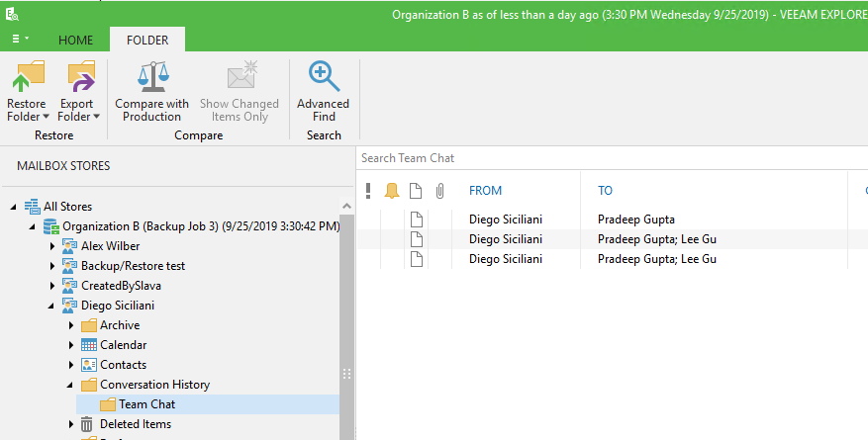Image resolution: width=868 pixels, height=440 pixels.
Task: Sort by the FROM column header
Action: [486, 190]
